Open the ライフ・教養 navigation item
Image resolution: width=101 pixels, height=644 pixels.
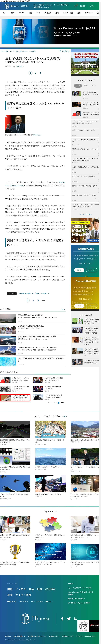pyautogui.click(x=68, y=13)
